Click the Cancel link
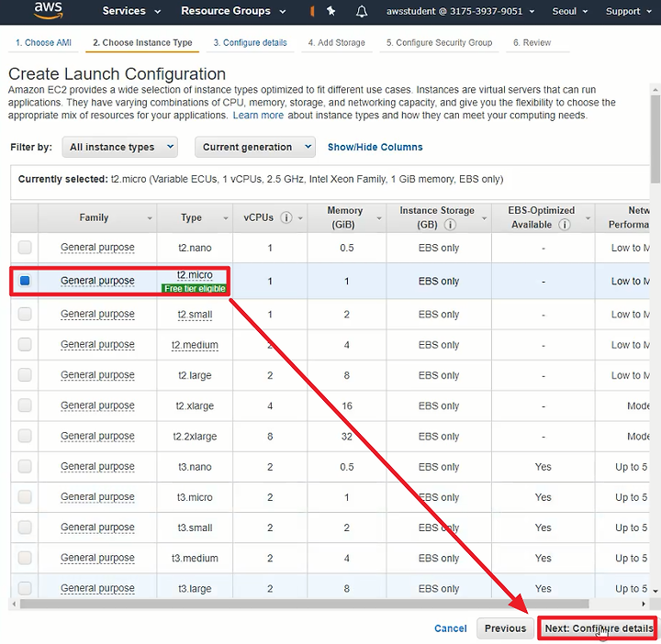The image size is (661, 644). [450, 628]
